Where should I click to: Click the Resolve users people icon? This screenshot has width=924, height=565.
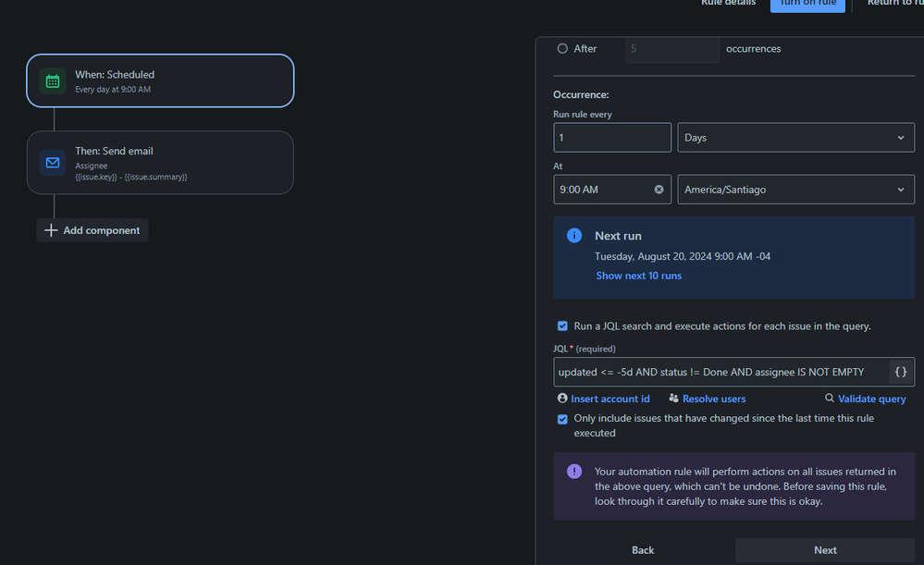point(673,399)
